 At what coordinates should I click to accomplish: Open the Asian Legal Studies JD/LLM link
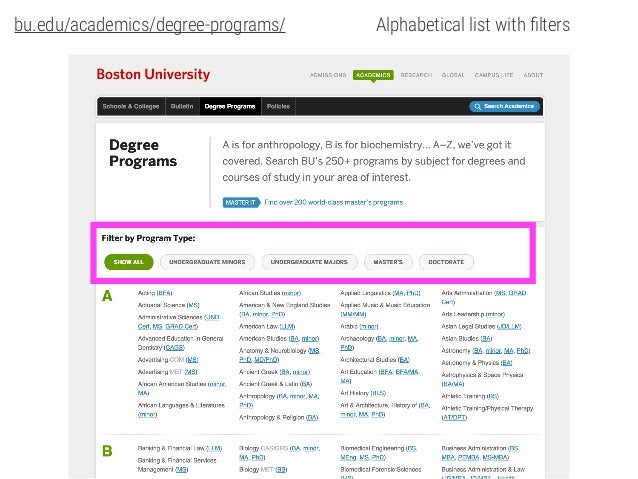509,326
